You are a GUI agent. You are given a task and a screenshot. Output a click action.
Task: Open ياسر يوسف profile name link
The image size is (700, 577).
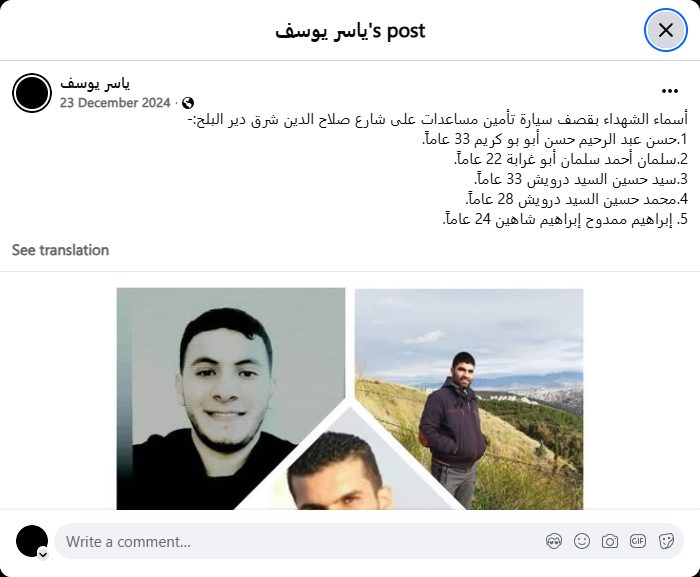pyautogui.click(x=95, y=84)
